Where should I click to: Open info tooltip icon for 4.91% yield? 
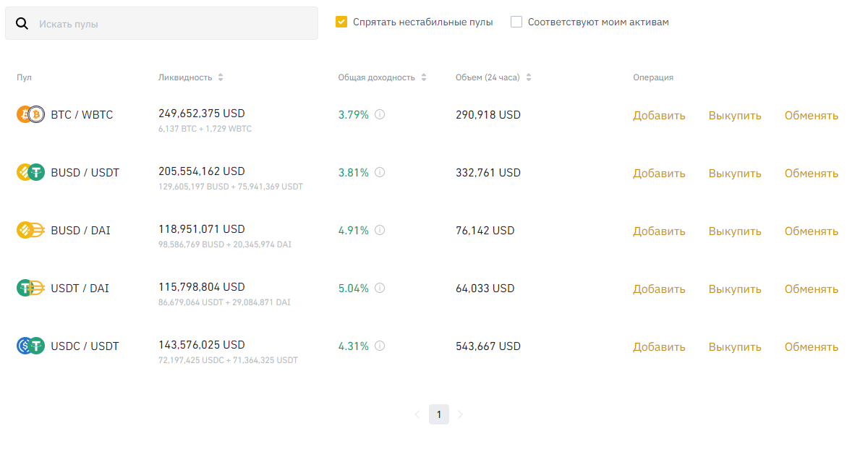[380, 230]
